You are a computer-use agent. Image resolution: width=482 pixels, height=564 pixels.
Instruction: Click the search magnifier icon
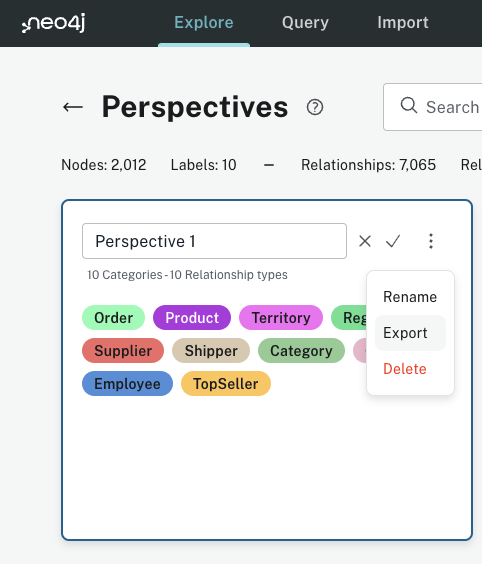click(409, 106)
